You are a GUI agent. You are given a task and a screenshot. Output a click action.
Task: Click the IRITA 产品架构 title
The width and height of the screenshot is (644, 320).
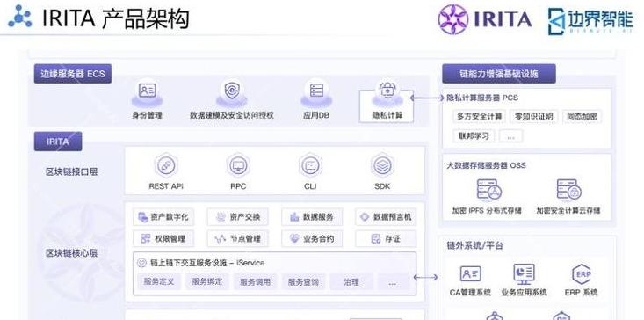115,18
